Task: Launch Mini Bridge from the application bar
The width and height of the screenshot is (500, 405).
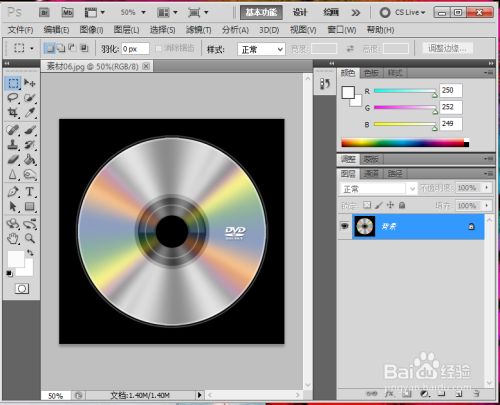Action: 68,13
